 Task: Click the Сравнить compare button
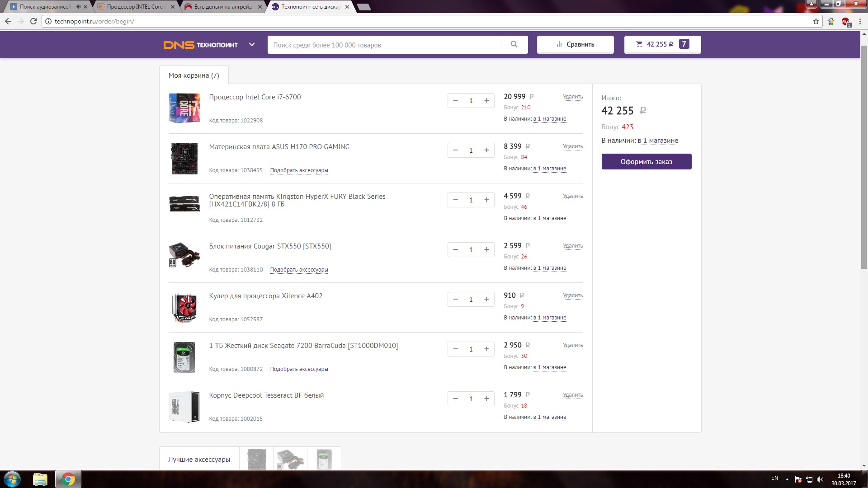pos(575,44)
